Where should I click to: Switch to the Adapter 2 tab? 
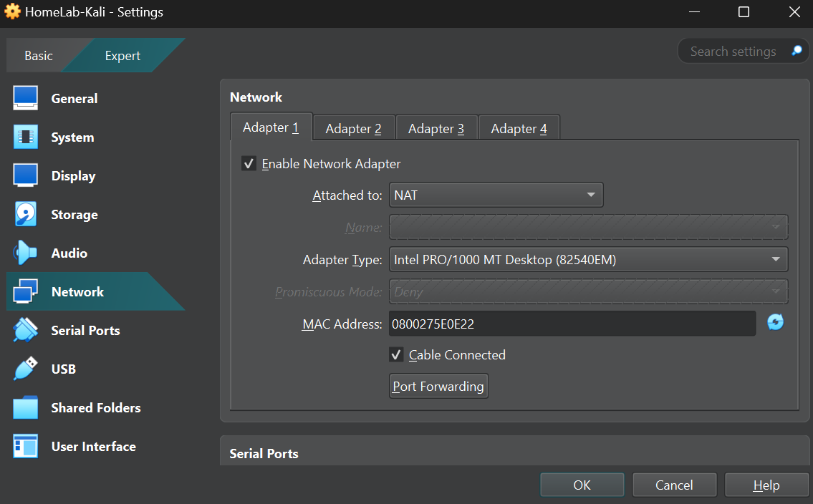[x=353, y=128]
